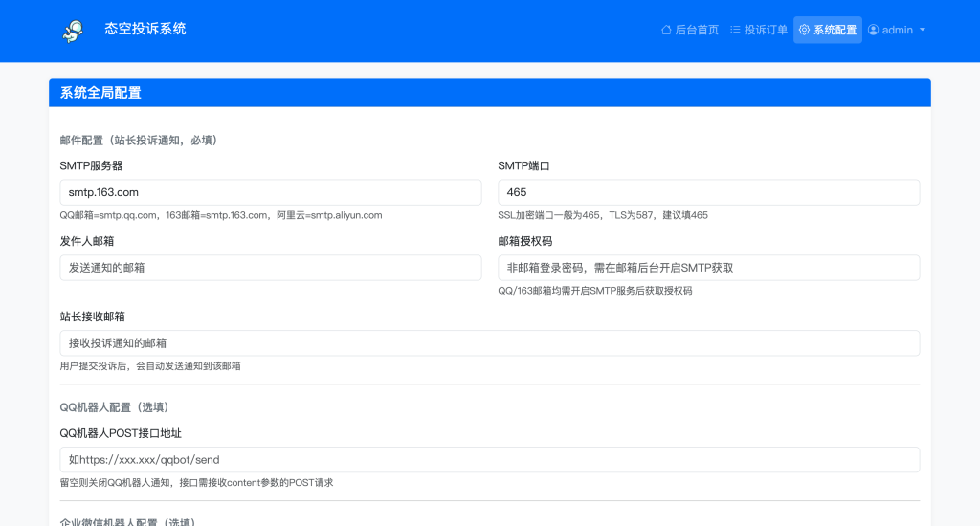
Task: Click the list icon beside 投诉订单
Action: coord(735,30)
